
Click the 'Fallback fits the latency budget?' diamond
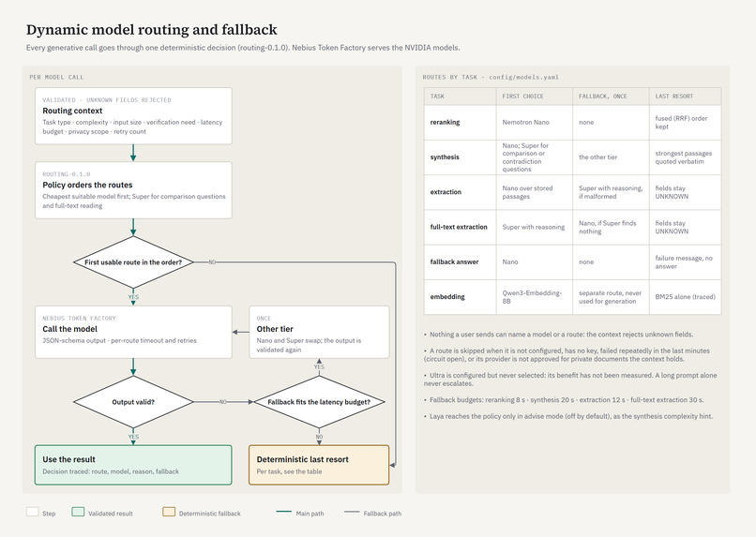[x=319, y=402]
